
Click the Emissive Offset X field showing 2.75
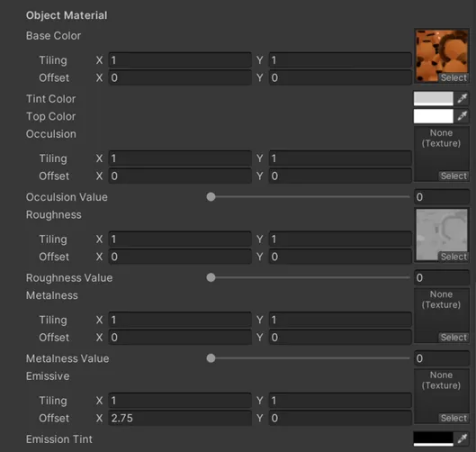pos(180,418)
